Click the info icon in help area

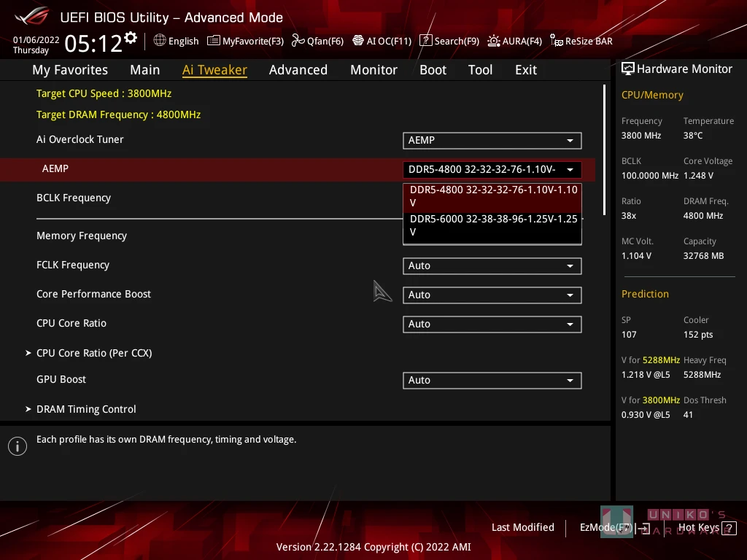click(18, 446)
